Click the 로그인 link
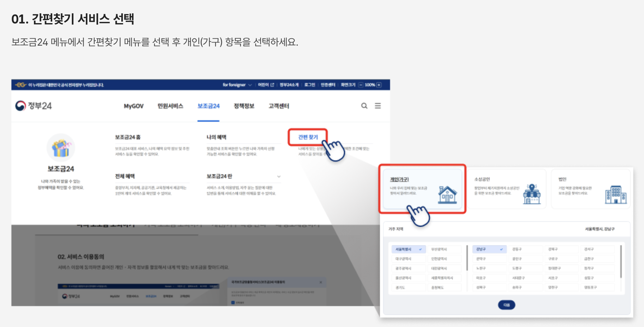 pos(310,85)
